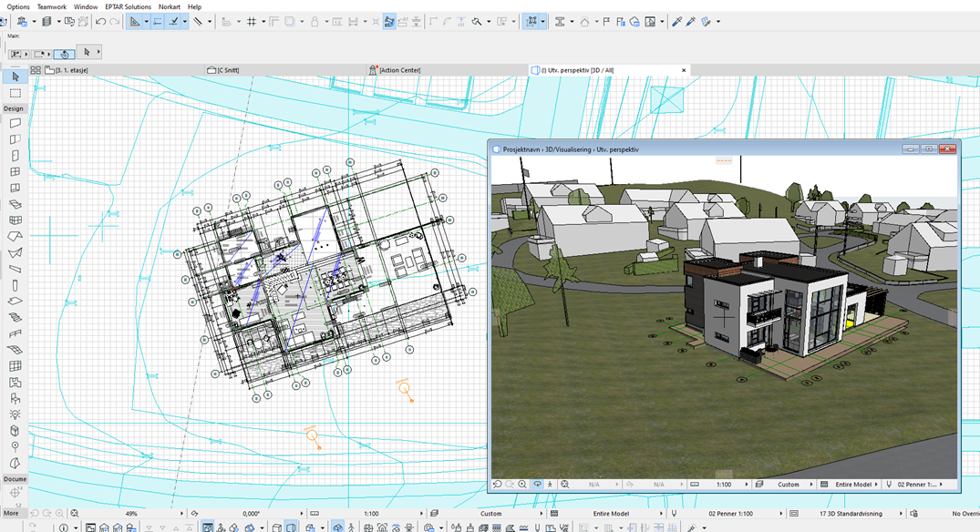This screenshot has width=980, height=532.
Task: Open Guide Lines dropdown arrow
Action: tap(146, 22)
